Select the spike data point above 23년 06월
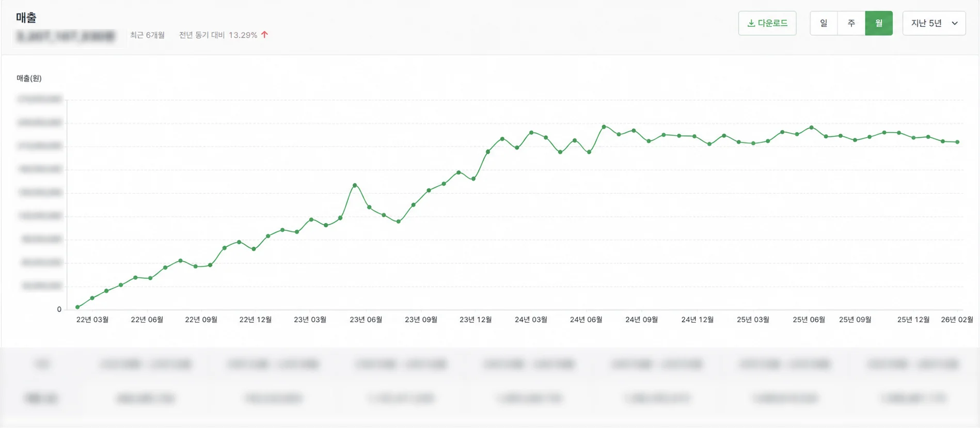 coord(355,185)
